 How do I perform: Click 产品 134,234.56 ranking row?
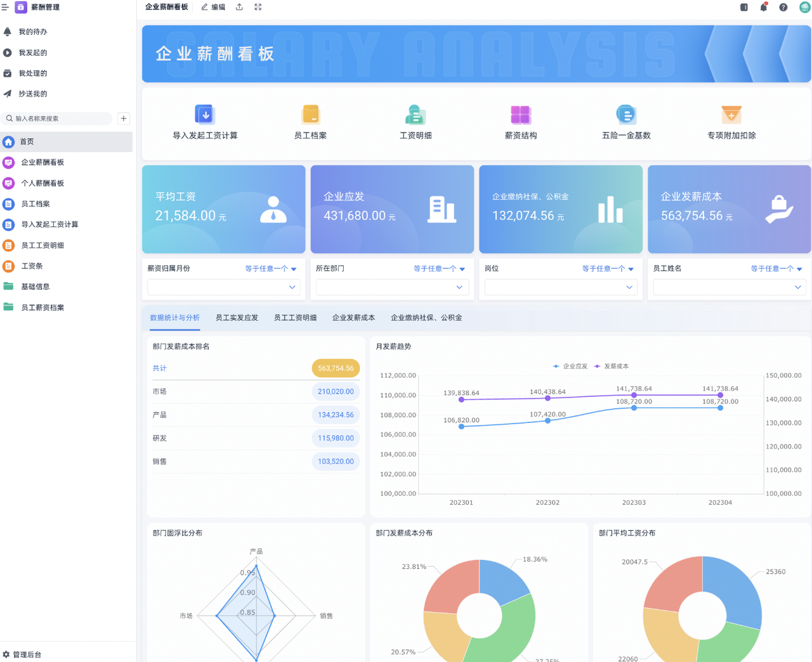pos(256,415)
